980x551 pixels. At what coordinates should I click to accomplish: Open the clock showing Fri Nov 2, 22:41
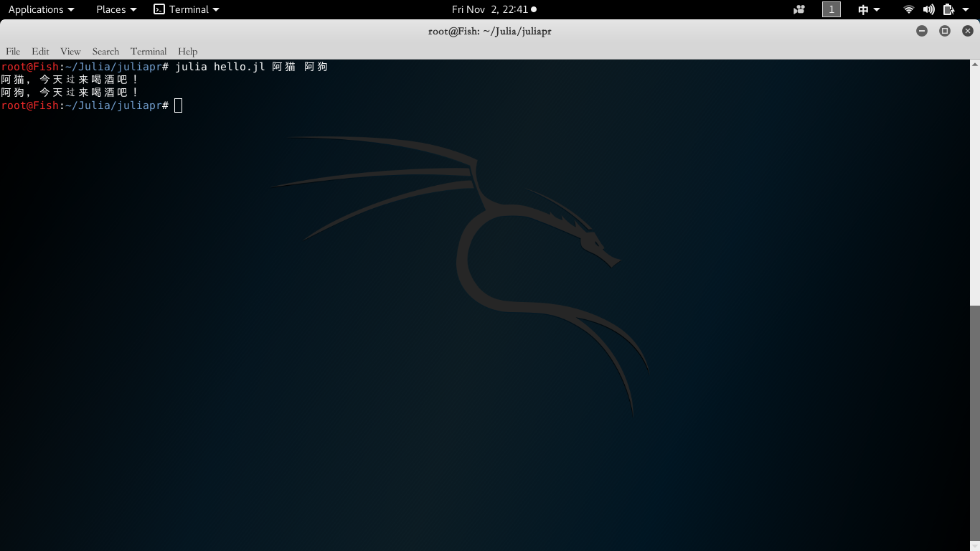pos(494,9)
